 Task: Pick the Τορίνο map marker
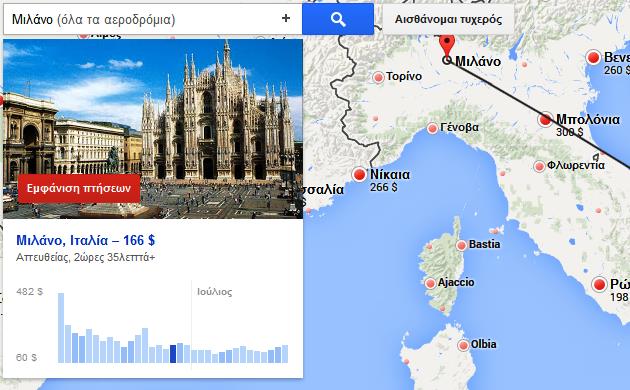coord(378,77)
